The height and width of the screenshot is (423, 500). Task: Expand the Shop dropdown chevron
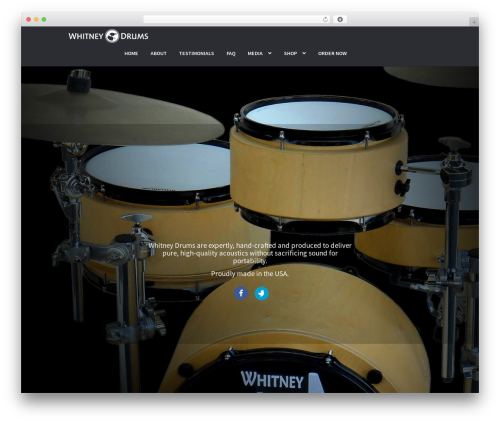point(304,53)
